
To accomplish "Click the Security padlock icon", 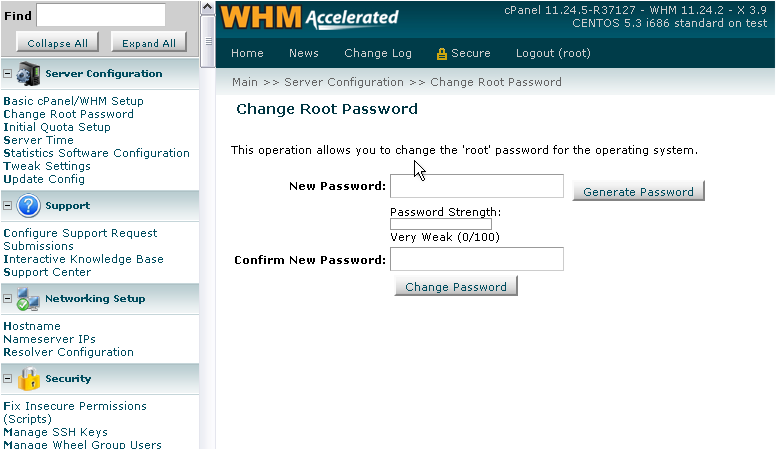I will pyautogui.click(x=29, y=379).
